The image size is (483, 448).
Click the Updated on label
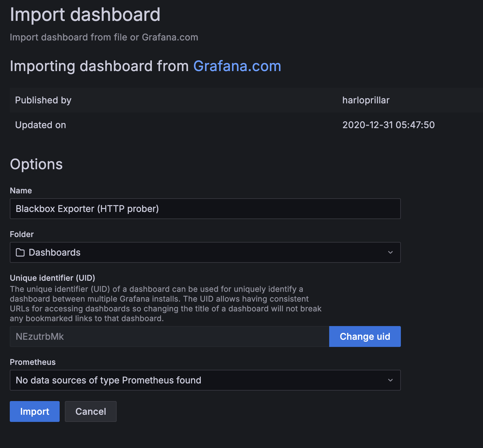click(x=40, y=125)
